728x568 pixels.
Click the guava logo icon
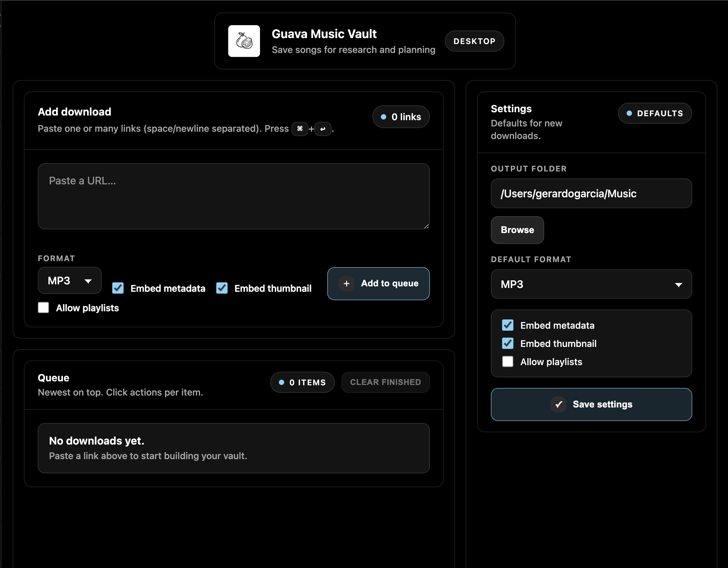click(244, 41)
